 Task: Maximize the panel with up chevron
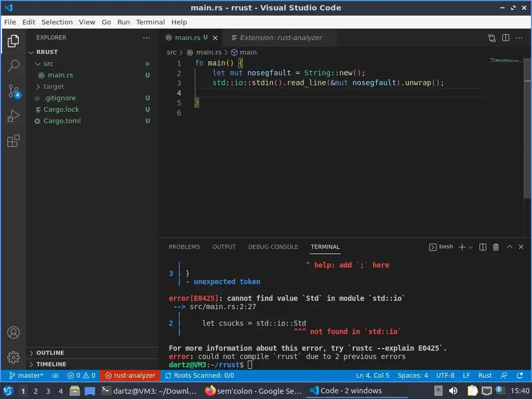pos(510,247)
